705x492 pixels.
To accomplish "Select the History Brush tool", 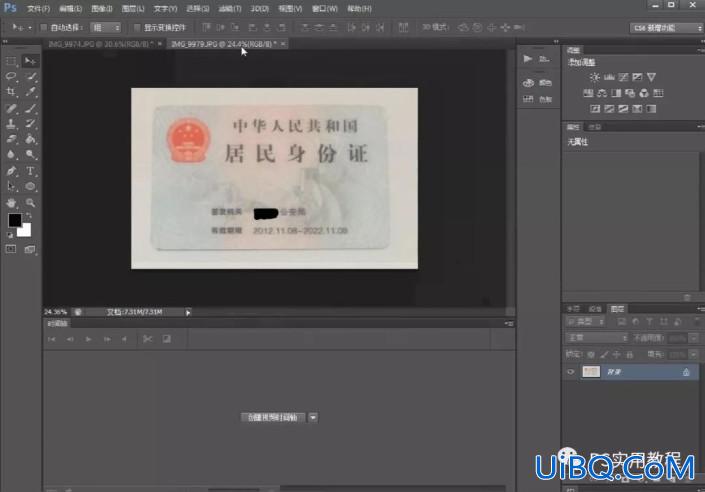I will [x=30, y=124].
